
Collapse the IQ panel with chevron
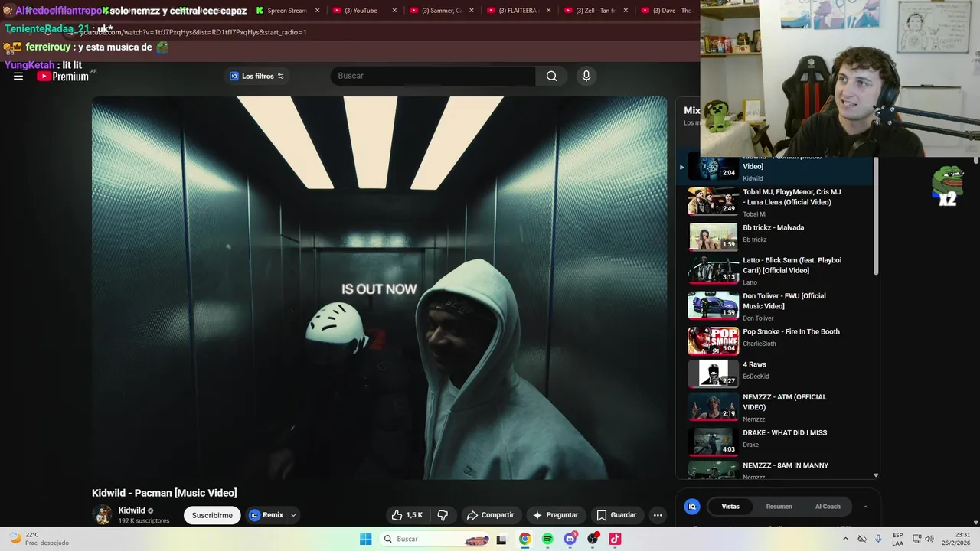pos(866,507)
